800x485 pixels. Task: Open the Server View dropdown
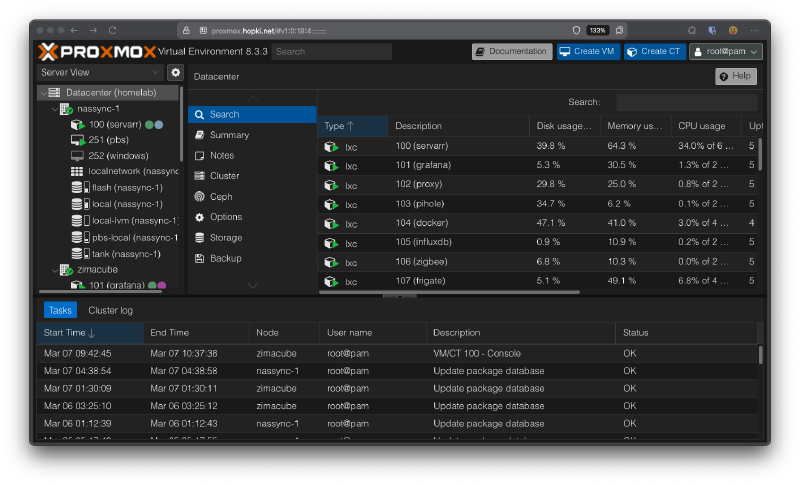coord(99,73)
